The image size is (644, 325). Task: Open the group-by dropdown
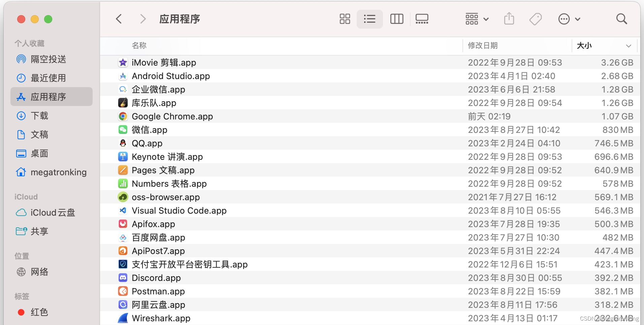[x=477, y=19]
